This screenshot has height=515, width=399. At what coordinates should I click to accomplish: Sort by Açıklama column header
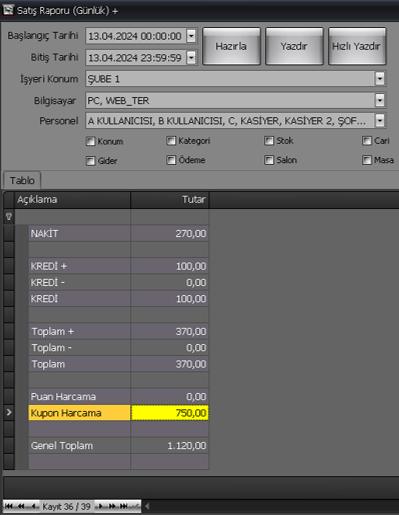click(72, 200)
